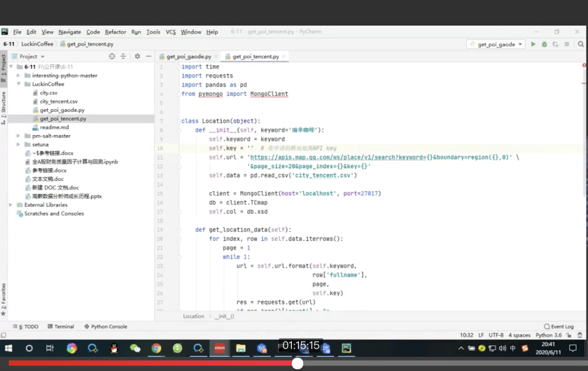Run the get_poi_gaode script

(x=533, y=44)
